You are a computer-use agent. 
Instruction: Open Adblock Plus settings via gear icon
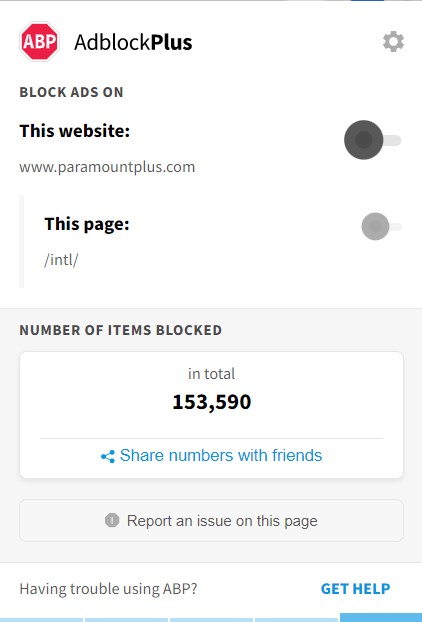coord(393,42)
